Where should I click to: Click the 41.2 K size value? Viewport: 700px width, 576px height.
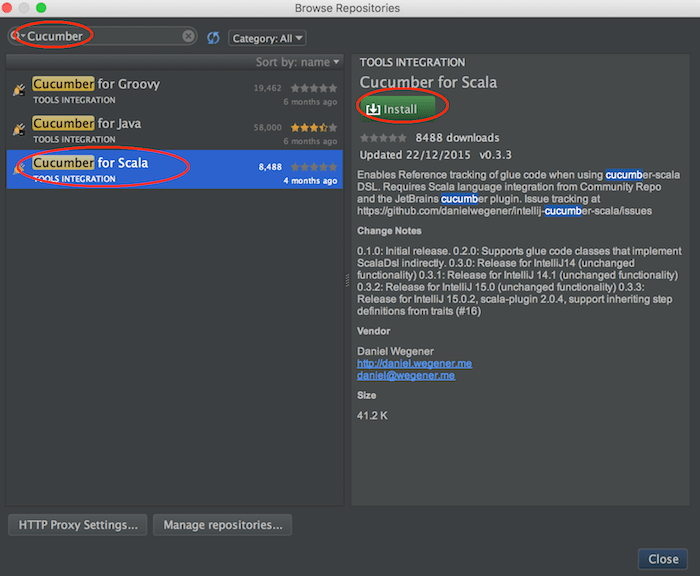(x=372, y=416)
